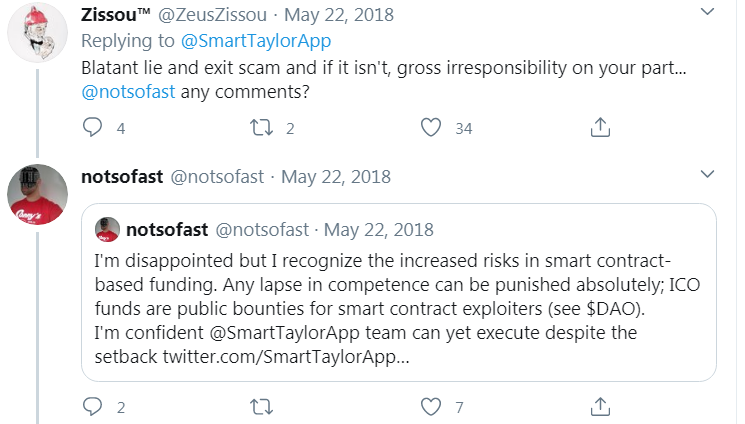
Task: Share notsofast's tweet via upload icon
Action: coord(600,406)
